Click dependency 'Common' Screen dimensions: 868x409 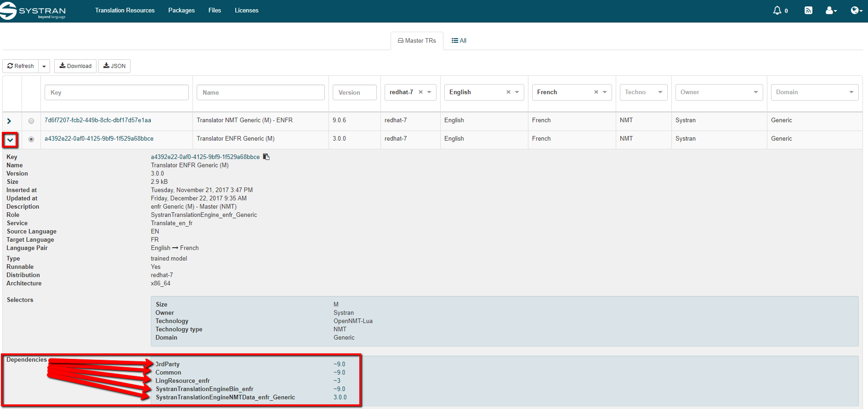click(x=168, y=372)
